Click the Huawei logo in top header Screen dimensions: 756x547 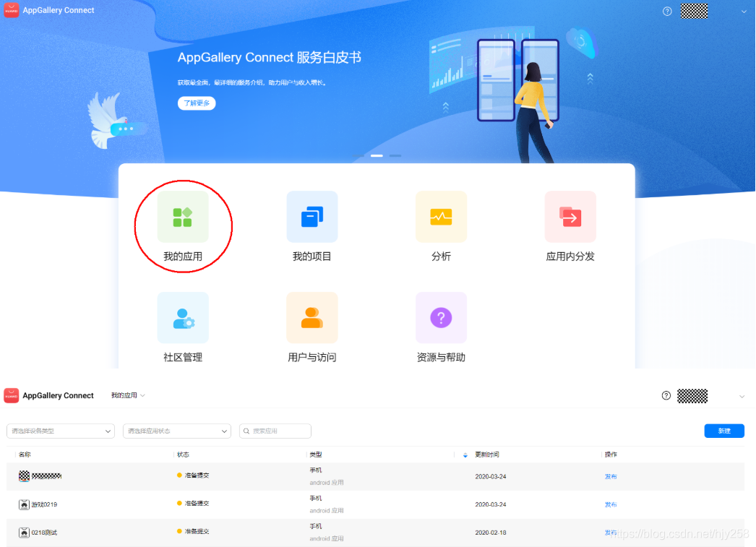click(x=12, y=10)
